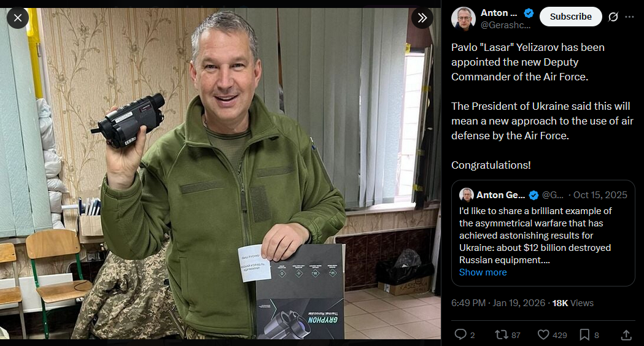Click the verified badge in quoted tweet
644x346 pixels.
click(x=533, y=195)
